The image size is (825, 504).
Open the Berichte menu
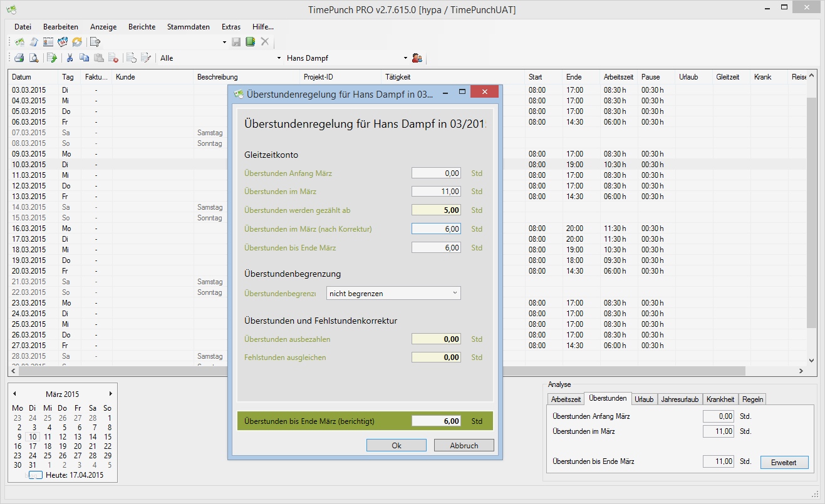click(x=142, y=27)
